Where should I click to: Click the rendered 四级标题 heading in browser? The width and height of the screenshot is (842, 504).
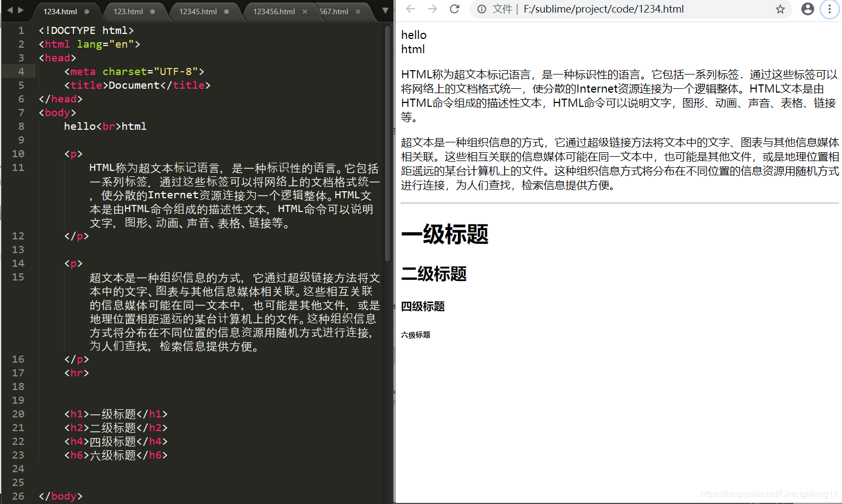(423, 306)
